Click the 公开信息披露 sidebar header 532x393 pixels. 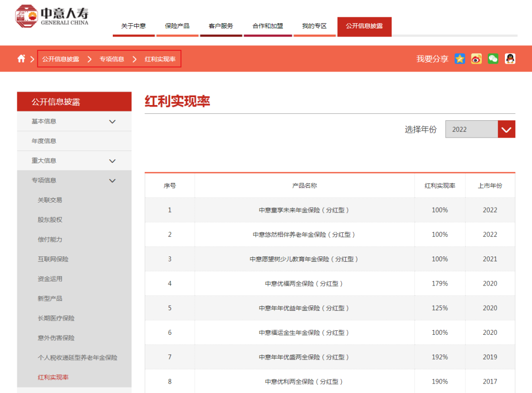(x=74, y=102)
